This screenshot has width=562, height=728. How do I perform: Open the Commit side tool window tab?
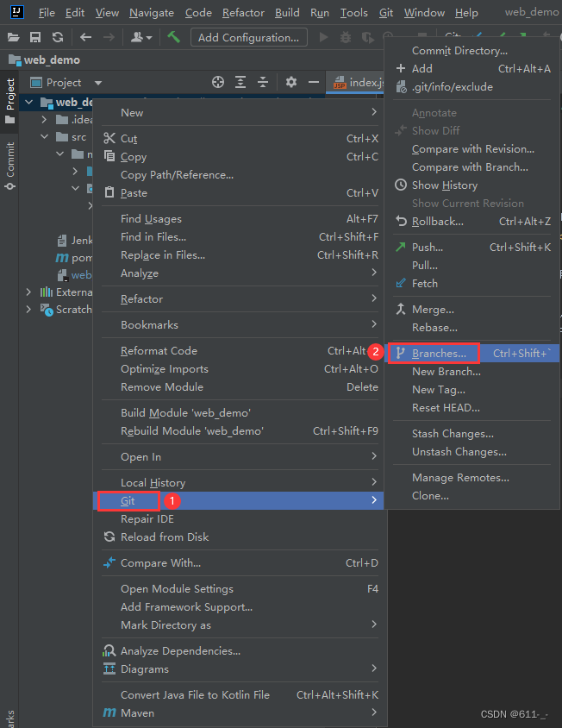click(x=9, y=166)
